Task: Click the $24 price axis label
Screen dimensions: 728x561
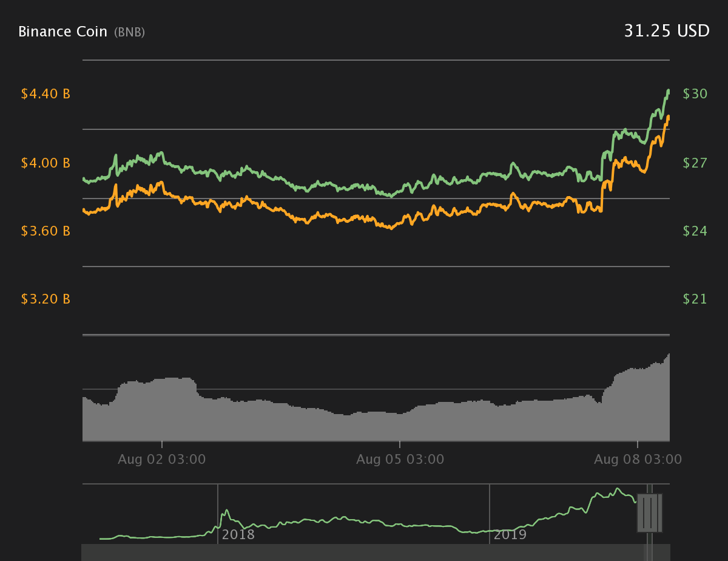Action: 695,231
